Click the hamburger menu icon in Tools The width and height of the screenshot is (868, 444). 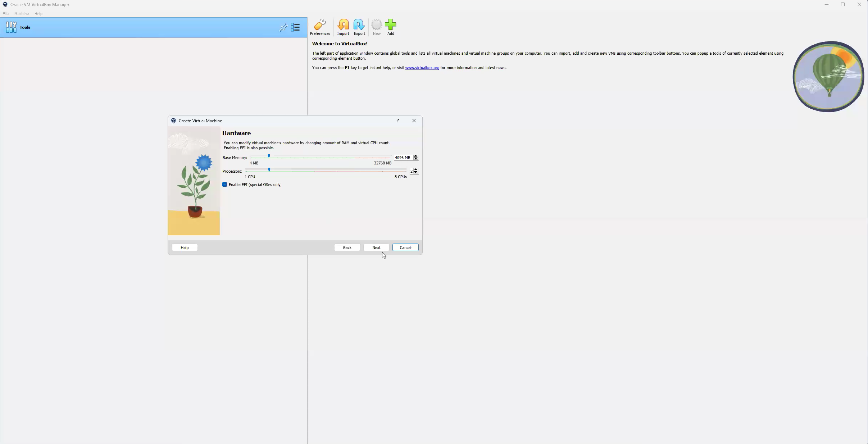point(295,27)
